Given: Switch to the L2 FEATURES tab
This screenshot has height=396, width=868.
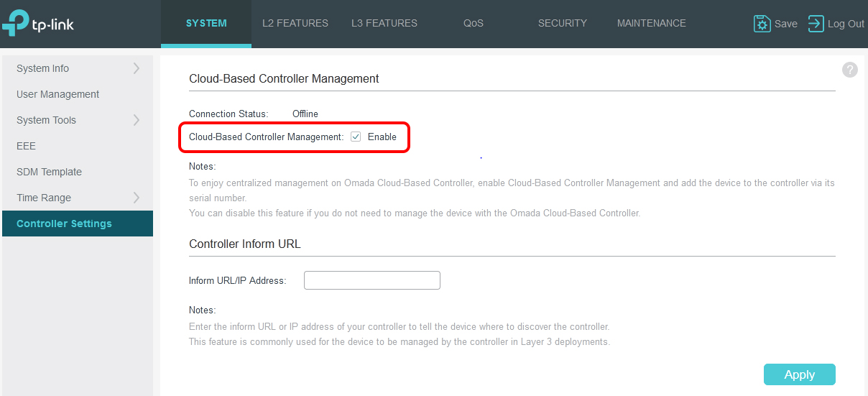Looking at the screenshot, I should pos(295,23).
